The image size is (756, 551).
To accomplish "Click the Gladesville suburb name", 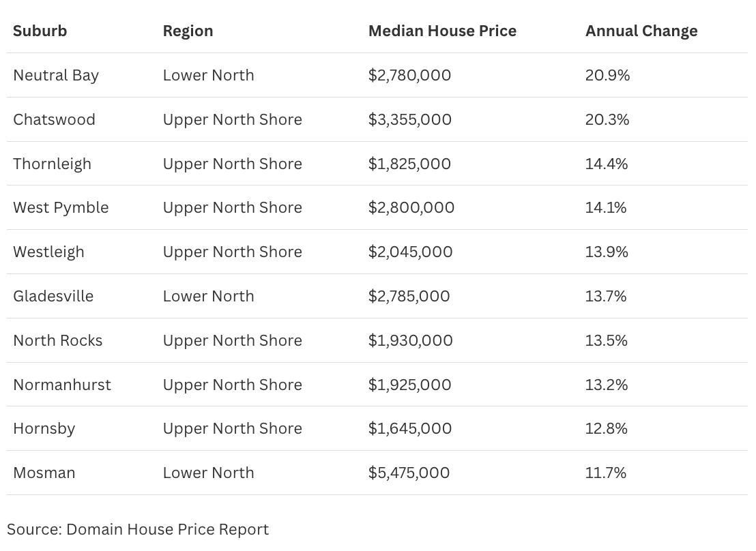I will tap(53, 296).
